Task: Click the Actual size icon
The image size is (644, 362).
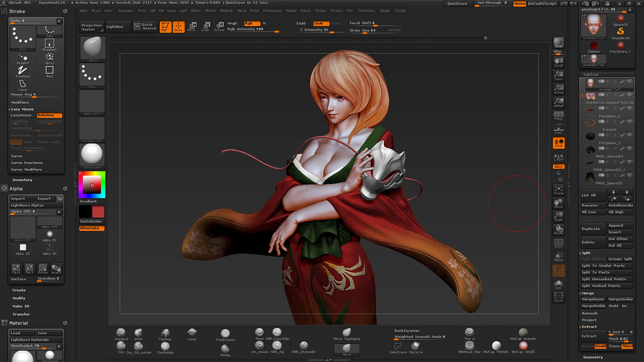Action: point(558,89)
